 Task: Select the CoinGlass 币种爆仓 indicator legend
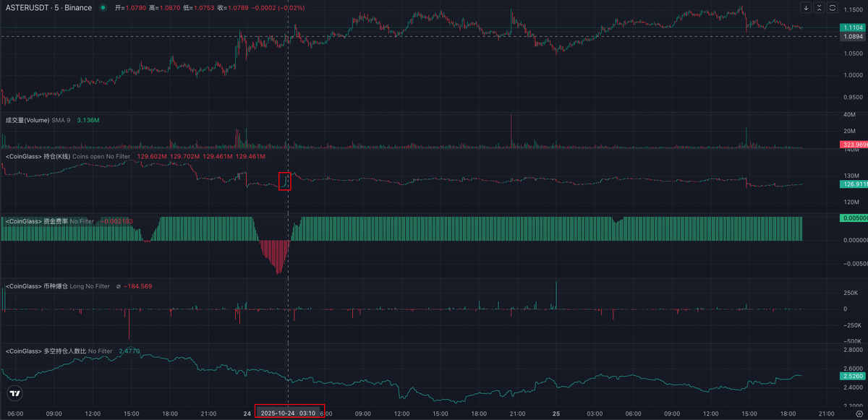[57, 286]
